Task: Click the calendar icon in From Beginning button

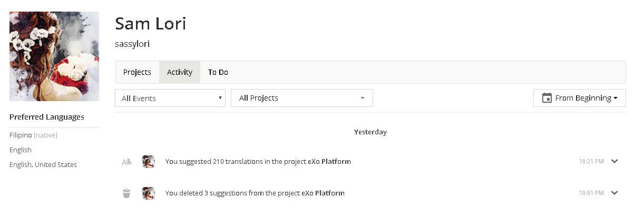Action: coord(547,98)
